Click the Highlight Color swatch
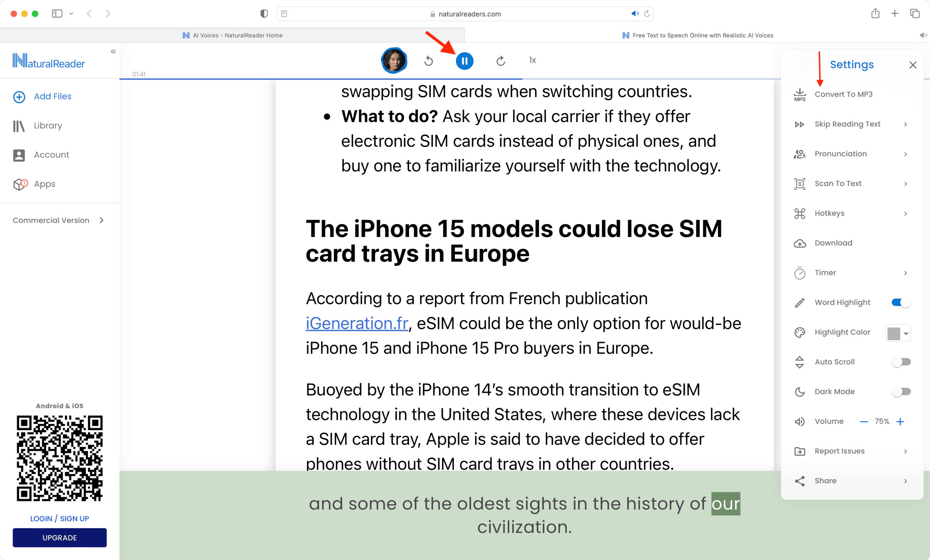This screenshot has height=560, width=930. pos(896,332)
